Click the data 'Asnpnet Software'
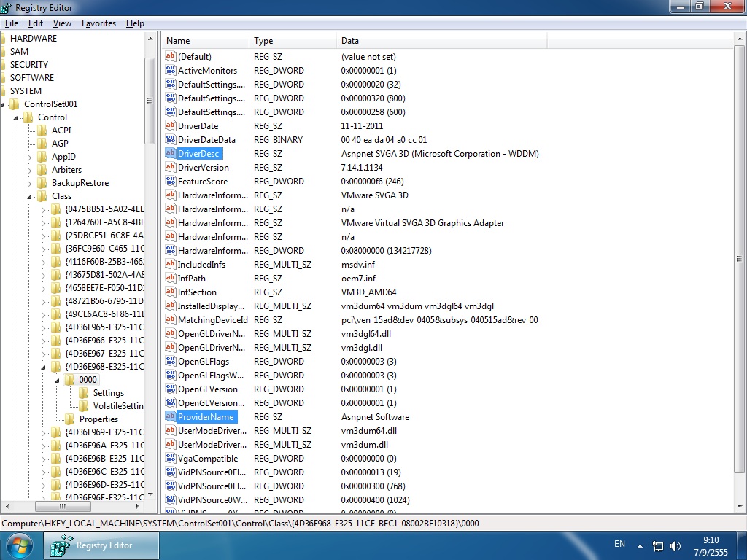This screenshot has height=560, width=747. 375,416
